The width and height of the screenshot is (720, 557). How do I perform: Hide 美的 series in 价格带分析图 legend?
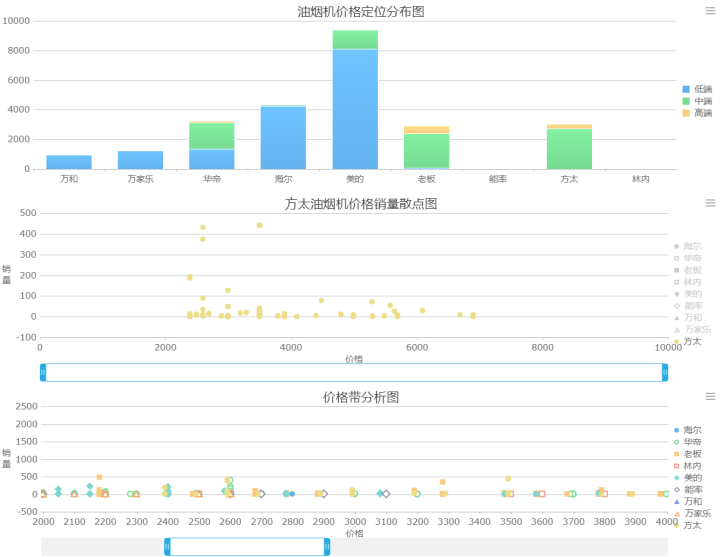point(687,478)
